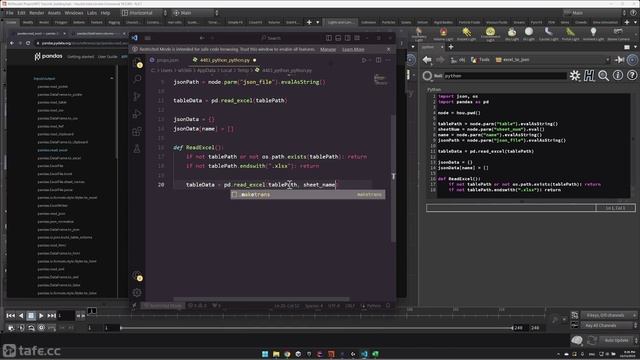Open File Explorer from the taskbar
The image size is (640, 360).
click(276, 354)
